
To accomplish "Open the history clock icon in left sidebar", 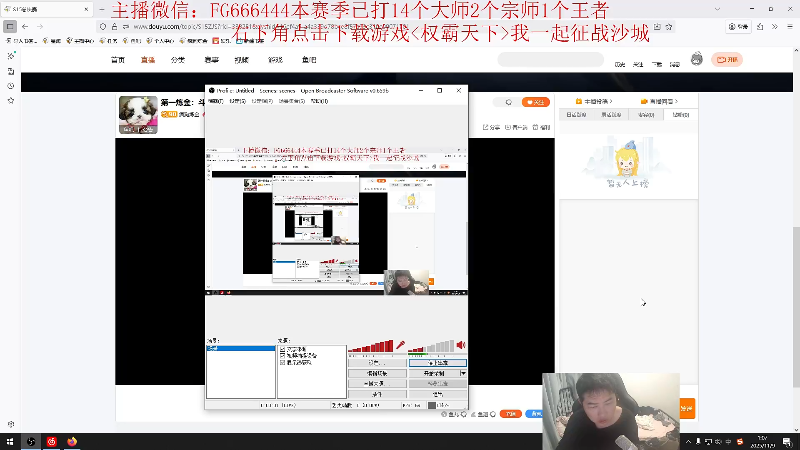I will point(11,86).
